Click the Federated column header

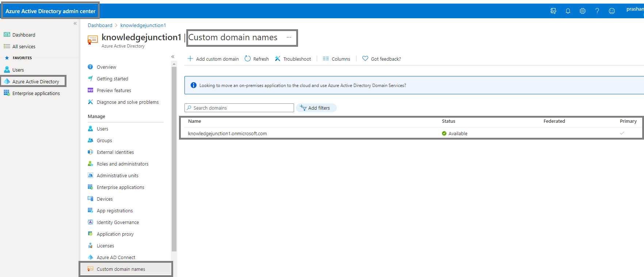[x=554, y=121]
